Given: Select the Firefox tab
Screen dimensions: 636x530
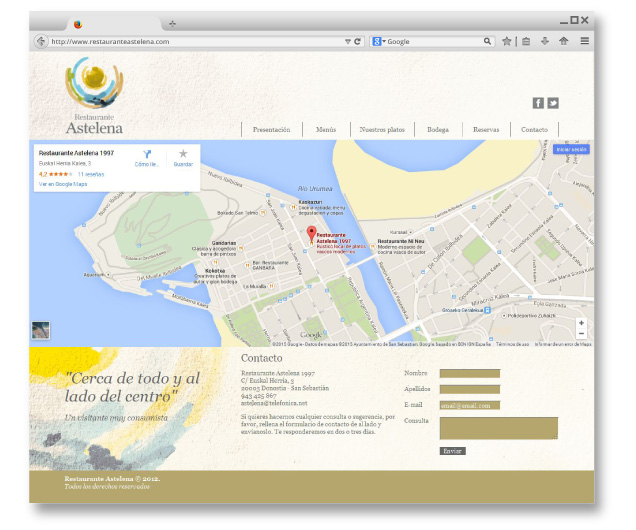Looking at the screenshot, I should pyautogui.click(x=114, y=24).
